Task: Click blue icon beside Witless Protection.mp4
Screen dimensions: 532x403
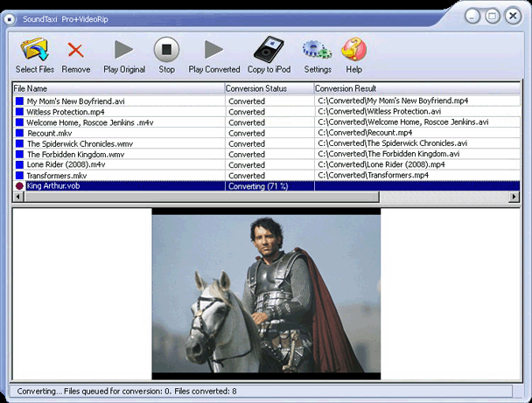Action: pos(19,112)
